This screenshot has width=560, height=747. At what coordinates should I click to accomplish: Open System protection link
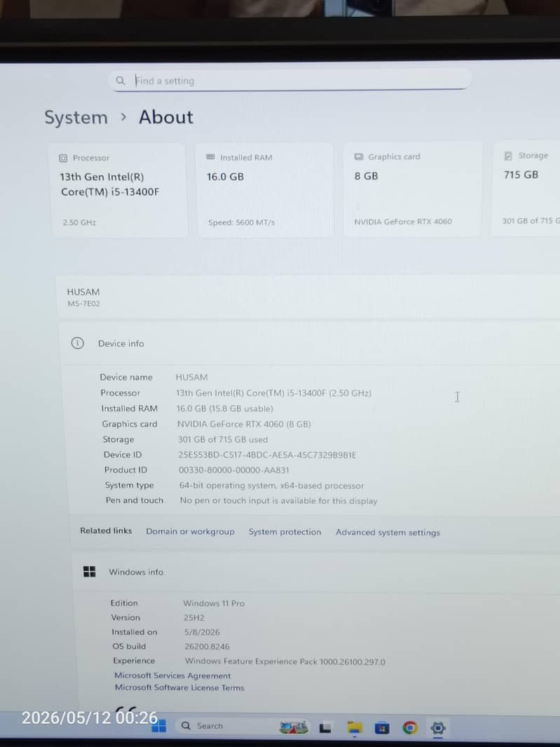point(285,532)
